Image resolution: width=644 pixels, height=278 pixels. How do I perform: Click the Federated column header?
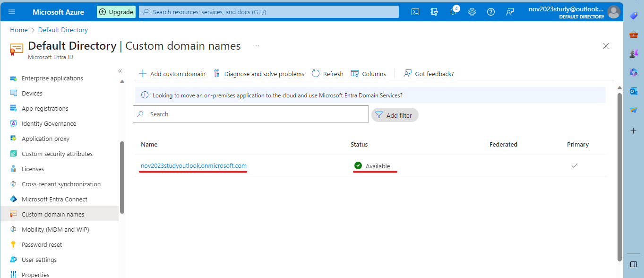[x=503, y=144]
